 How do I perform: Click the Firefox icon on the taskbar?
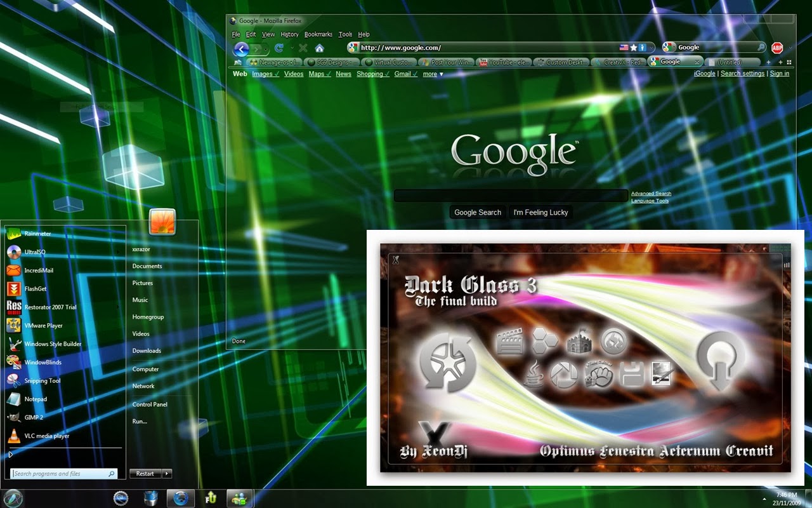(x=181, y=498)
